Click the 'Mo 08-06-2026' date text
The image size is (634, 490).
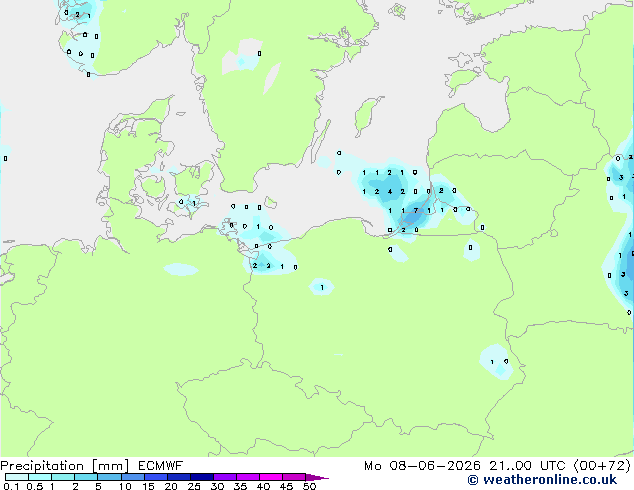point(423,466)
